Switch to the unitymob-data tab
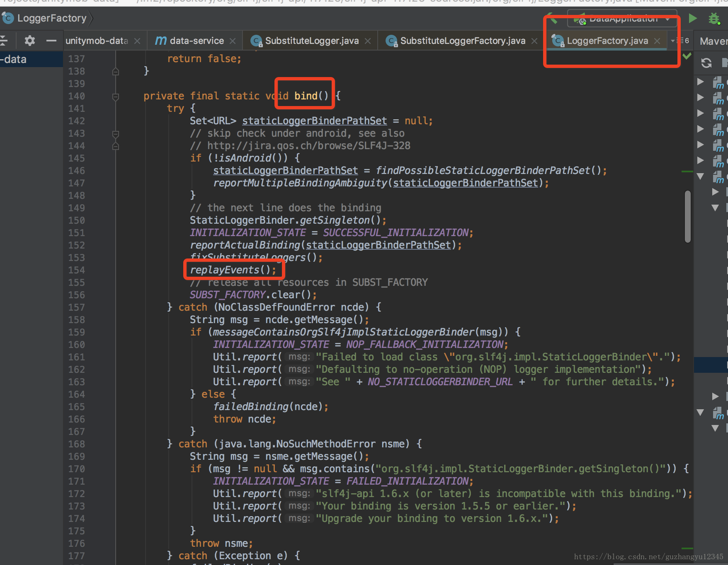This screenshot has height=565, width=728. 97,41
